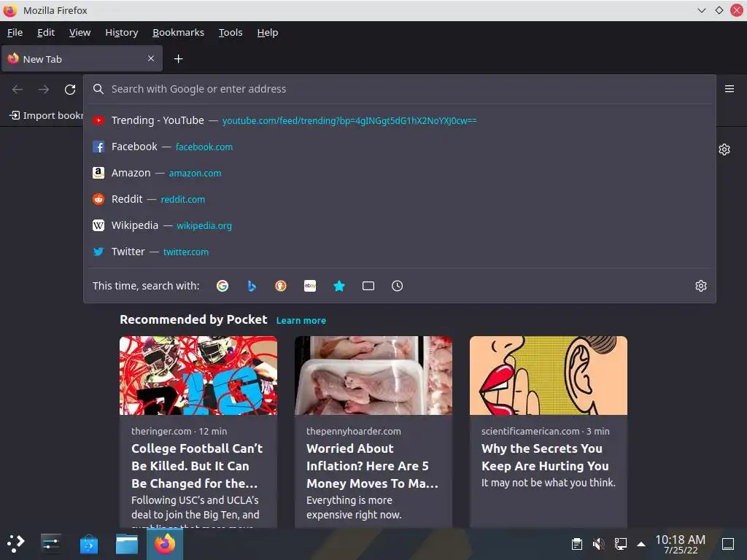Open KDE application launcher

click(x=16, y=543)
